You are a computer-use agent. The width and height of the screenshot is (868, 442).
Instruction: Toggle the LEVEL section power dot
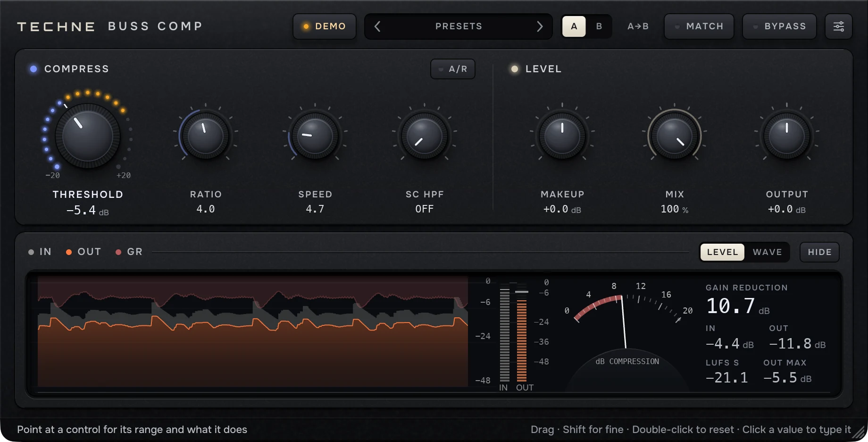515,69
